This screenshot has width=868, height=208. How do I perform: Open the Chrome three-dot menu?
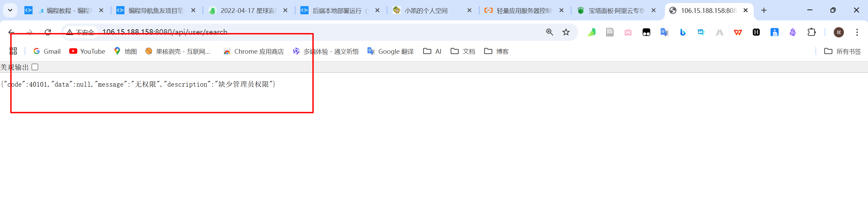click(857, 32)
